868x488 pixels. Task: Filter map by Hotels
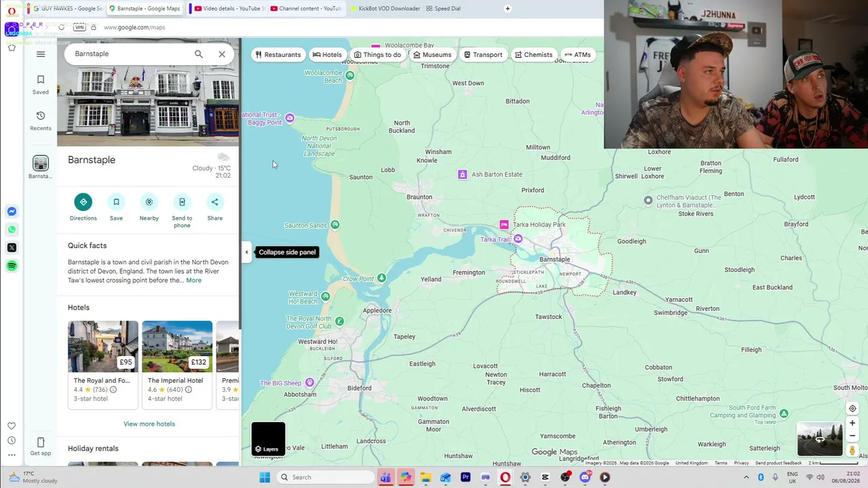tap(327, 55)
